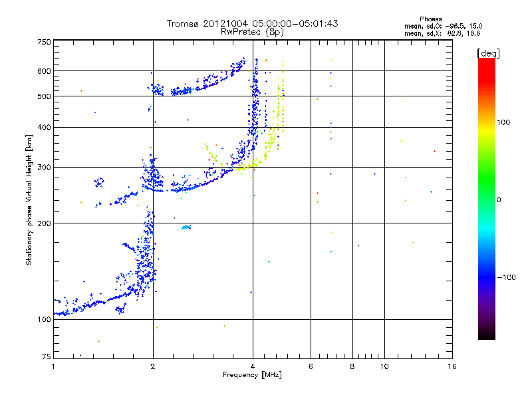Click the 'Phases' heading at top right
Image resolution: width=532 pixels, height=399 pixels.
(x=430, y=19)
